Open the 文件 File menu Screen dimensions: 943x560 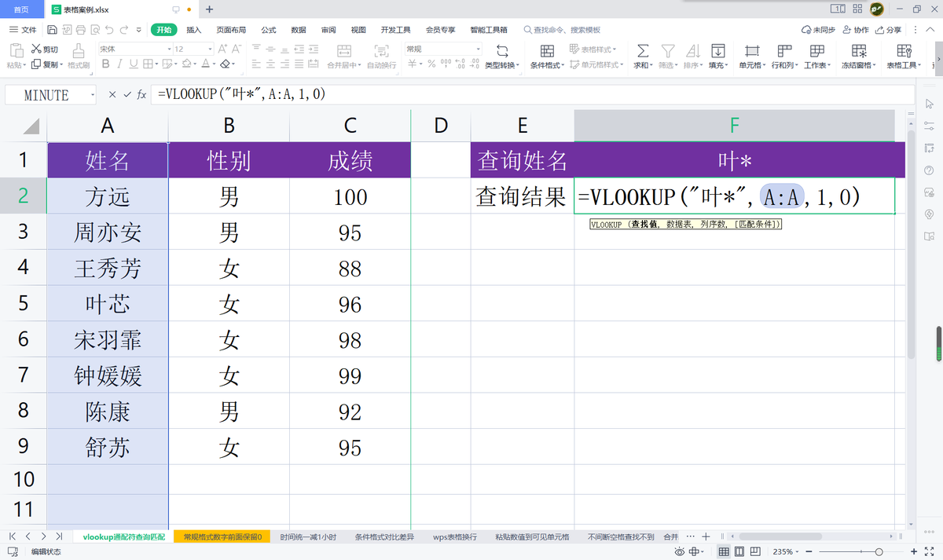coord(23,30)
